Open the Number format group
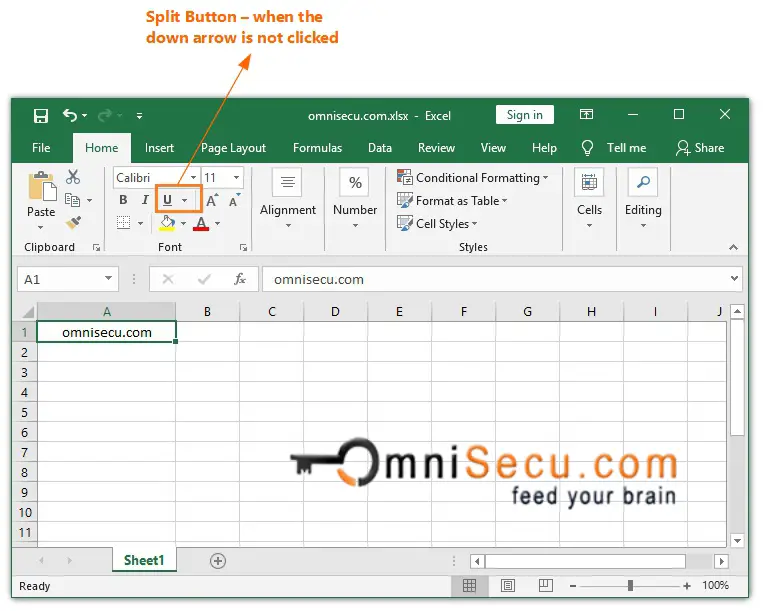 [355, 198]
